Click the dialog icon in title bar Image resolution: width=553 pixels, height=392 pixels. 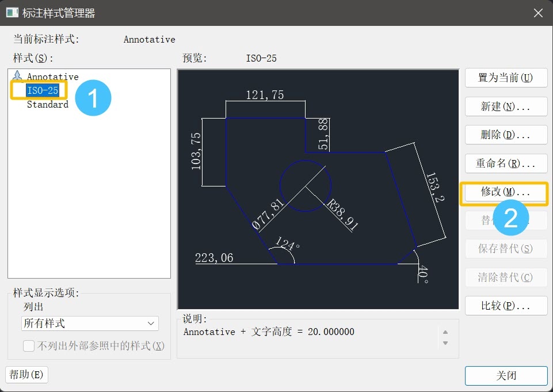pyautogui.click(x=12, y=13)
